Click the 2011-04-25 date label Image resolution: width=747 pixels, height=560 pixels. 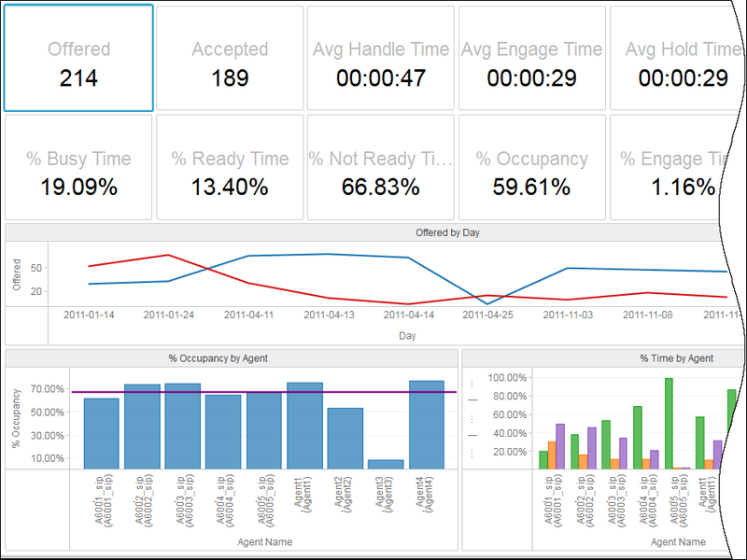pyautogui.click(x=488, y=315)
